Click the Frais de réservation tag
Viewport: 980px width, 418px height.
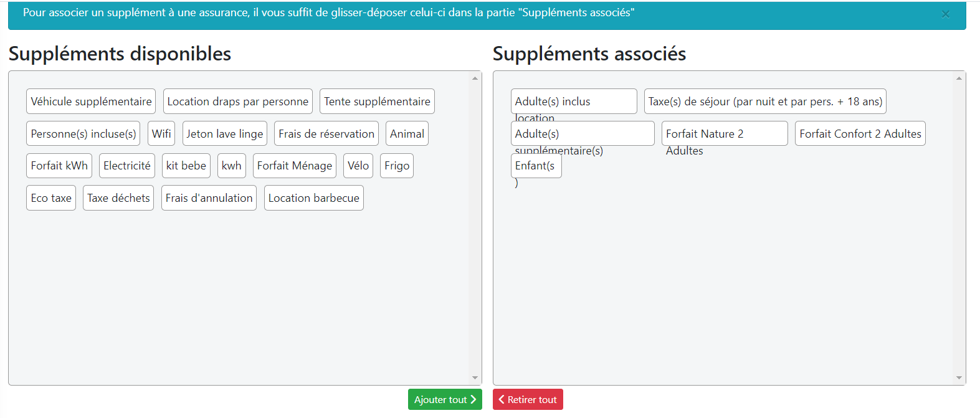click(x=326, y=134)
